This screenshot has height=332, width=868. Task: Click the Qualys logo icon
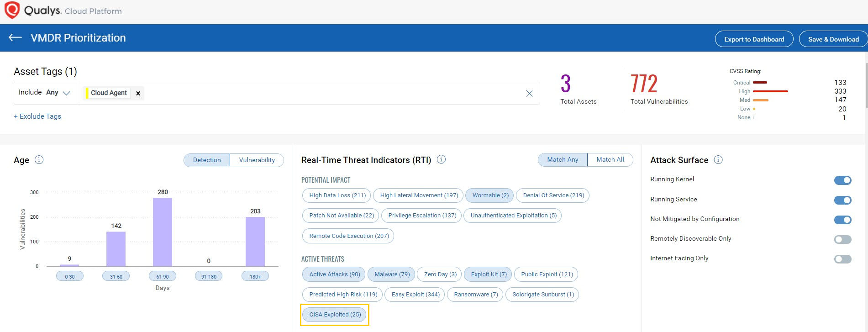point(12,10)
